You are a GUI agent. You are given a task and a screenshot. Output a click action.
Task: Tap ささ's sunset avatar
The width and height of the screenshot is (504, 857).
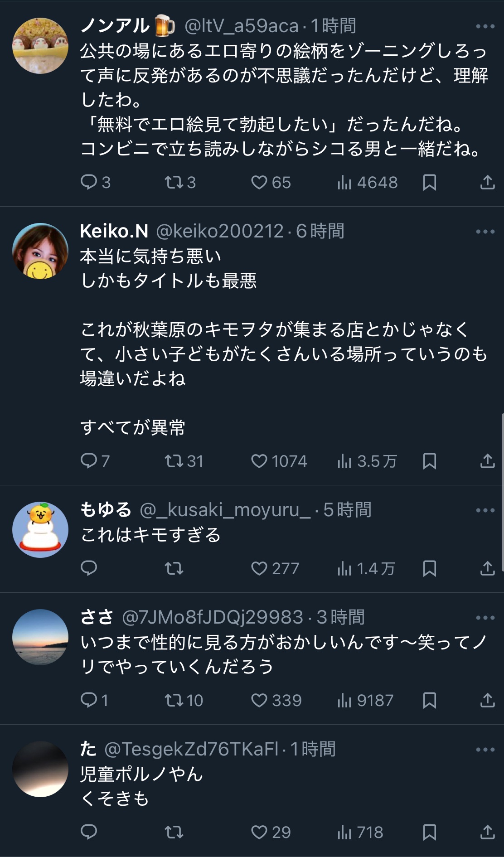pyautogui.click(x=40, y=637)
